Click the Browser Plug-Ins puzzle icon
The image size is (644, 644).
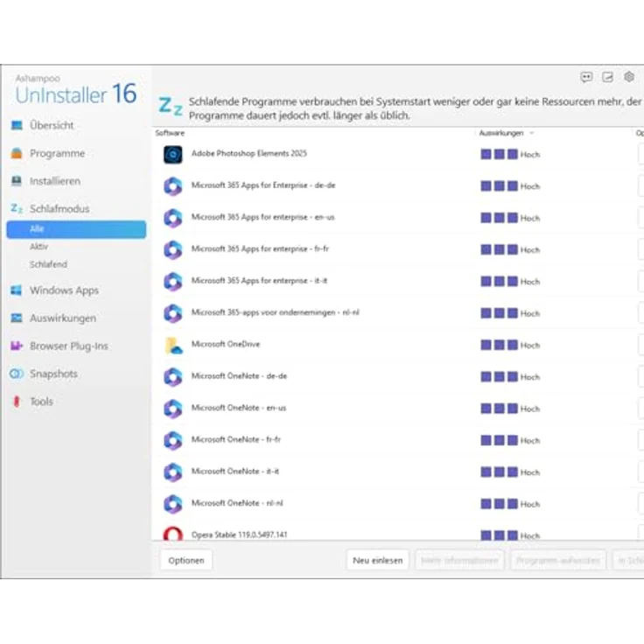click(17, 346)
